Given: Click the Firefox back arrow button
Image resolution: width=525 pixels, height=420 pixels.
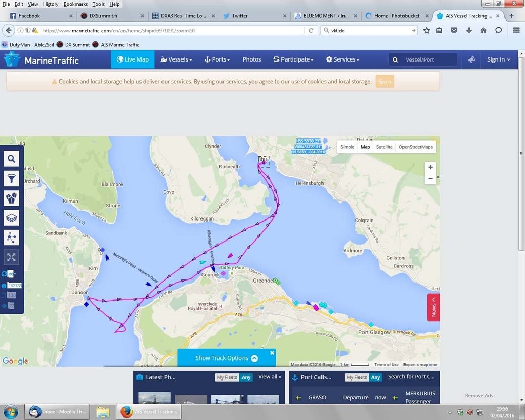Looking at the screenshot, I should [9, 30].
